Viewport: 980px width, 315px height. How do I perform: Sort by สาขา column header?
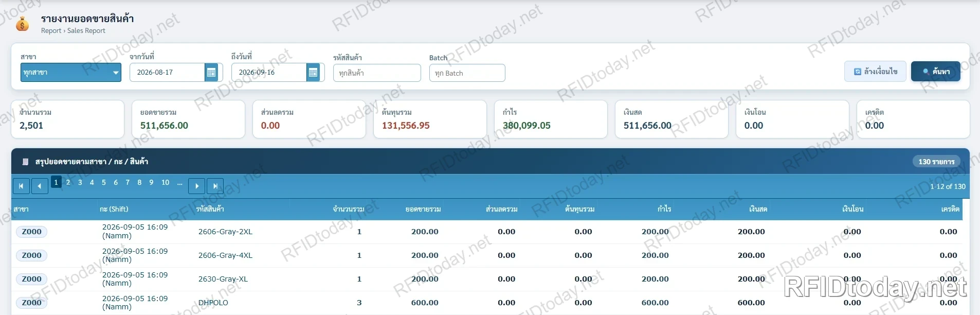pyautogui.click(x=21, y=209)
